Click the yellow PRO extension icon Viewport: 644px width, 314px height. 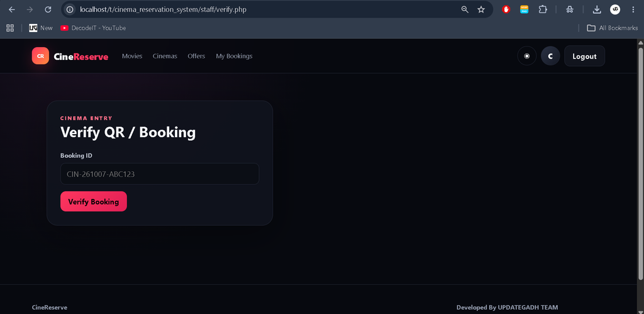coord(524,9)
